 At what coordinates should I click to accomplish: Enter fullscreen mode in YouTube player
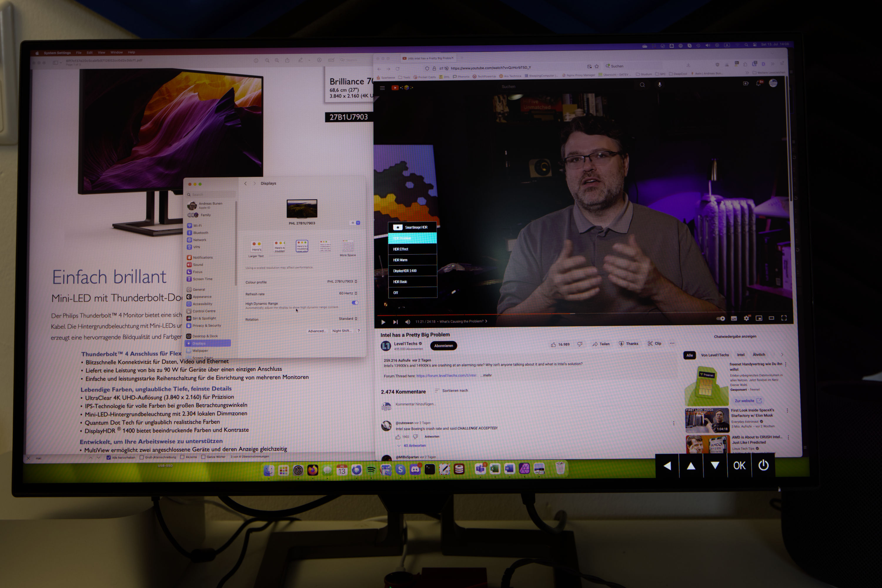point(784,318)
